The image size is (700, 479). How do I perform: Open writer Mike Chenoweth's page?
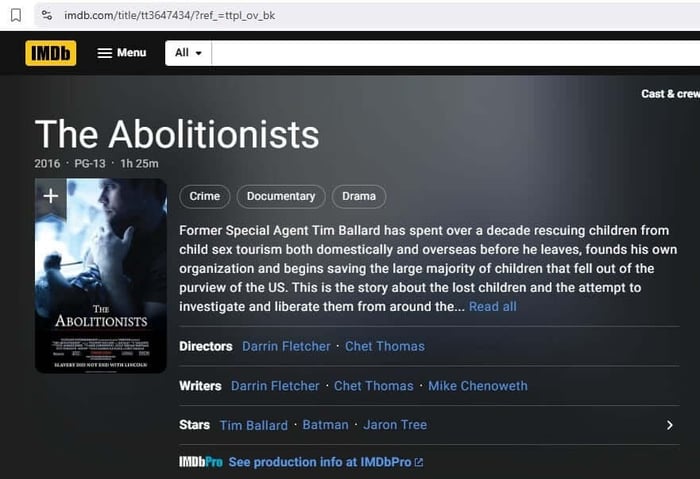pos(478,386)
